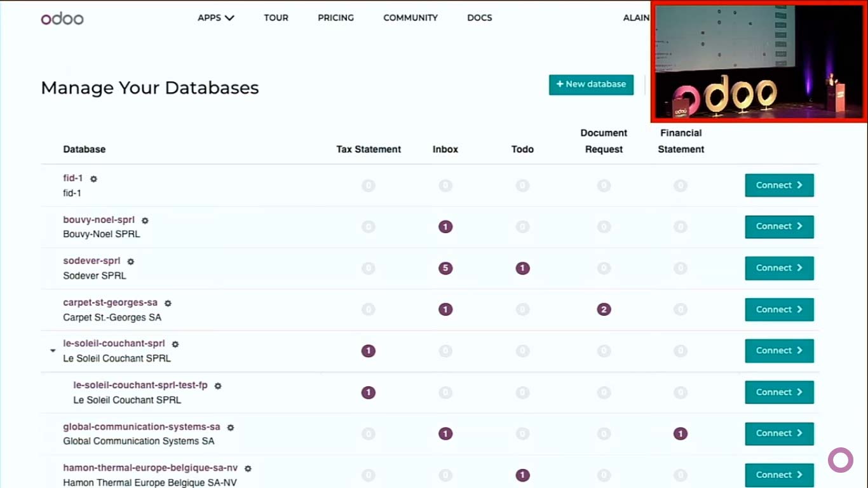This screenshot has height=488, width=868.
Task: Click Tax Statement badge for le-soleil-couchant-sprl
Action: click(368, 351)
